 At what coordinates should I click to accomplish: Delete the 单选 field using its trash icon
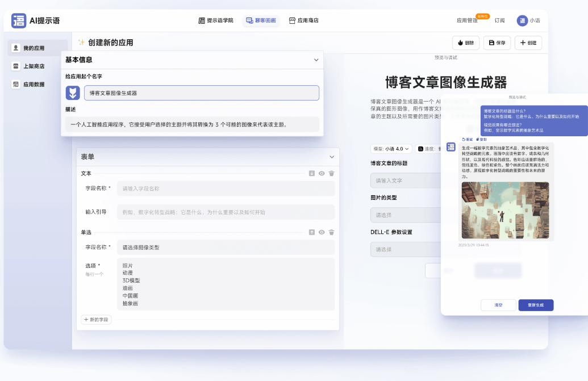[x=332, y=232]
